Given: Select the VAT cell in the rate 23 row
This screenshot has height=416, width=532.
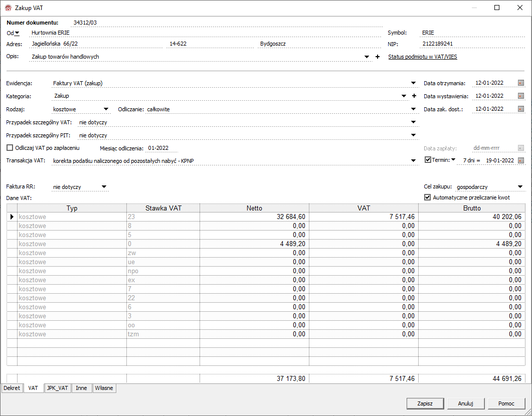Looking at the screenshot, I should [364, 217].
